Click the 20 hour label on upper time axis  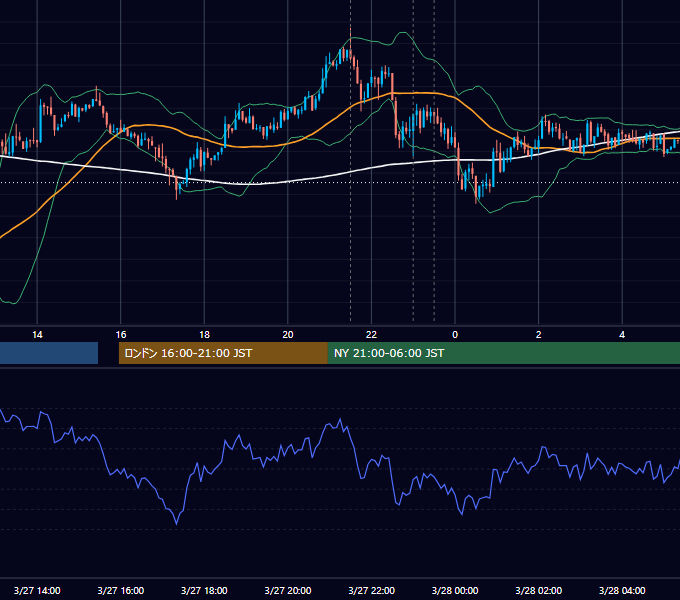288,335
